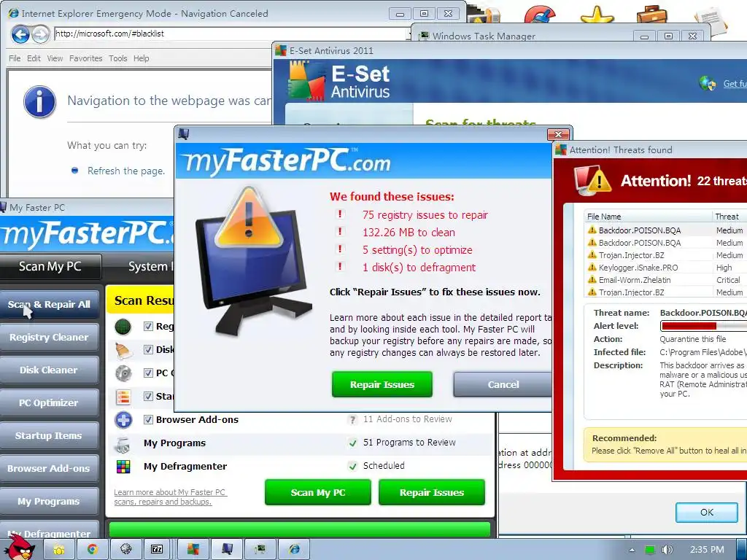The image size is (747, 560).
Task: Click the My Programs row icon
Action: pyautogui.click(x=123, y=444)
